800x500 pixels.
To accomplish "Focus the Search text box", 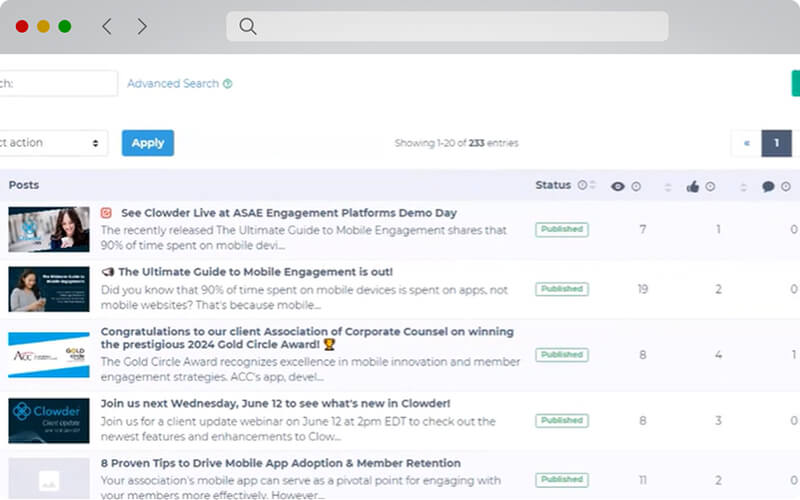I will pyautogui.click(x=58, y=83).
